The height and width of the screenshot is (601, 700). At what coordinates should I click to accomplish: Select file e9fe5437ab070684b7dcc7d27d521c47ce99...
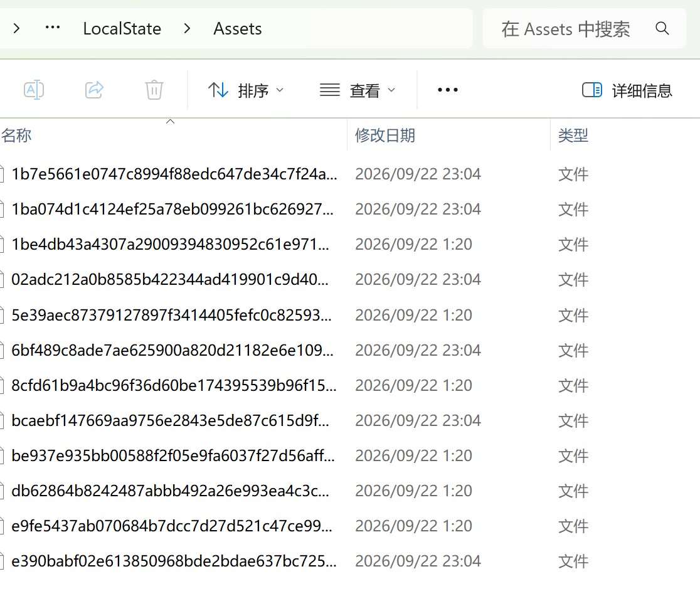[172, 526]
